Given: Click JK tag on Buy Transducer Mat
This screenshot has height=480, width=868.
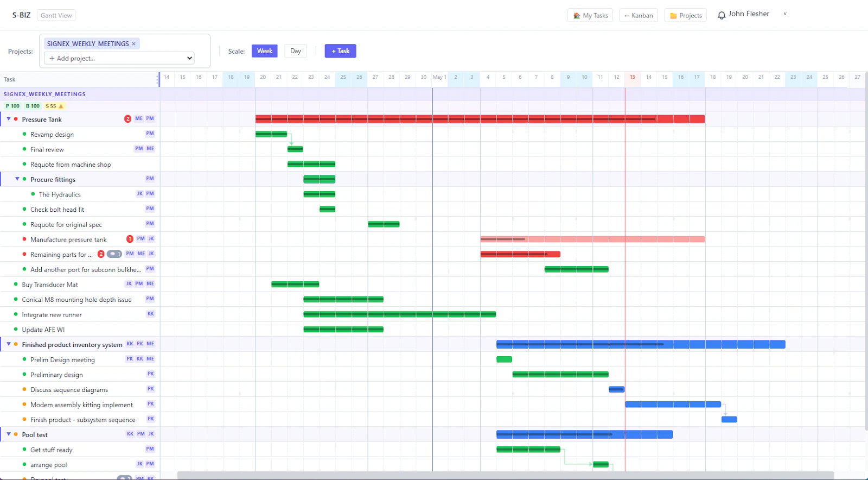Looking at the screenshot, I should point(129,284).
